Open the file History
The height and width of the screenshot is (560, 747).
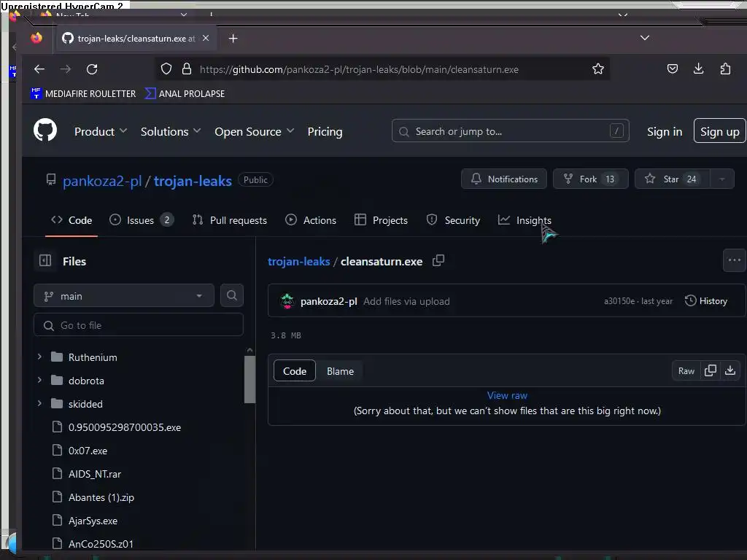click(706, 300)
